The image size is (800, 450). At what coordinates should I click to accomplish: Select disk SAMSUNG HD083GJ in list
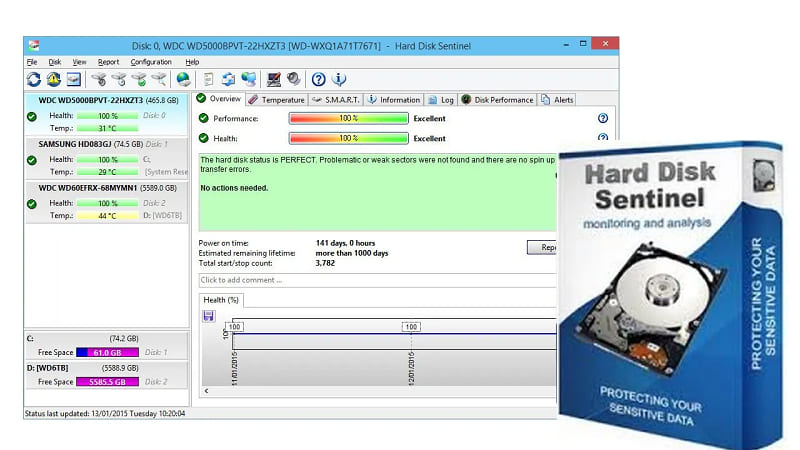(x=107, y=158)
